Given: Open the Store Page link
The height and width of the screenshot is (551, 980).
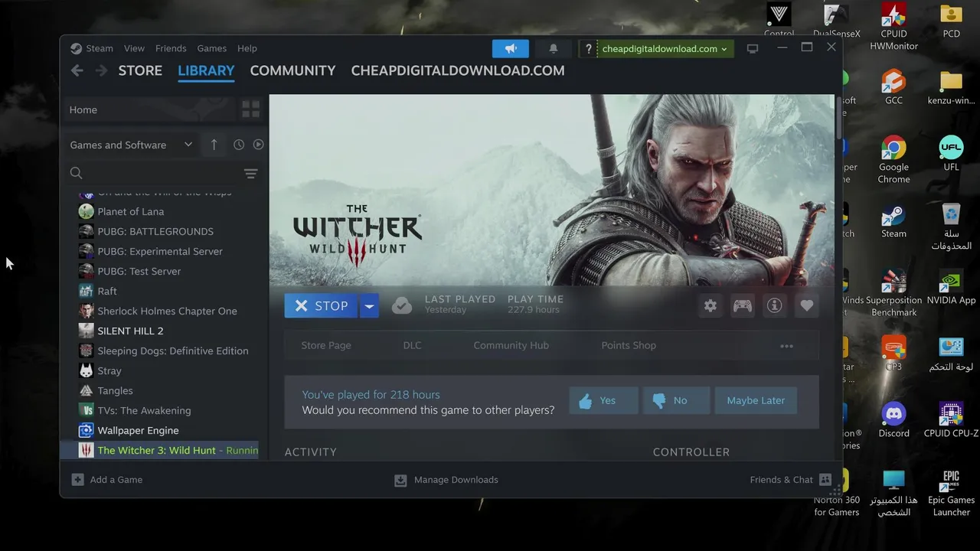Looking at the screenshot, I should [x=326, y=345].
